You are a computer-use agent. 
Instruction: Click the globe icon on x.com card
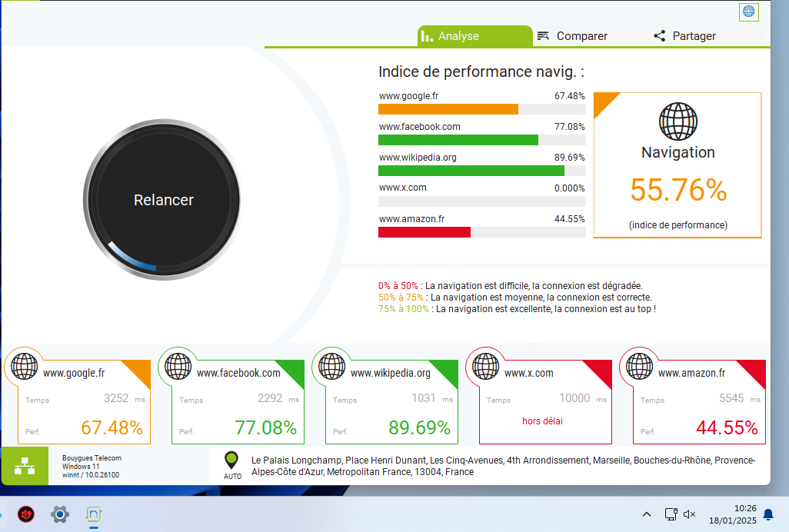point(485,366)
